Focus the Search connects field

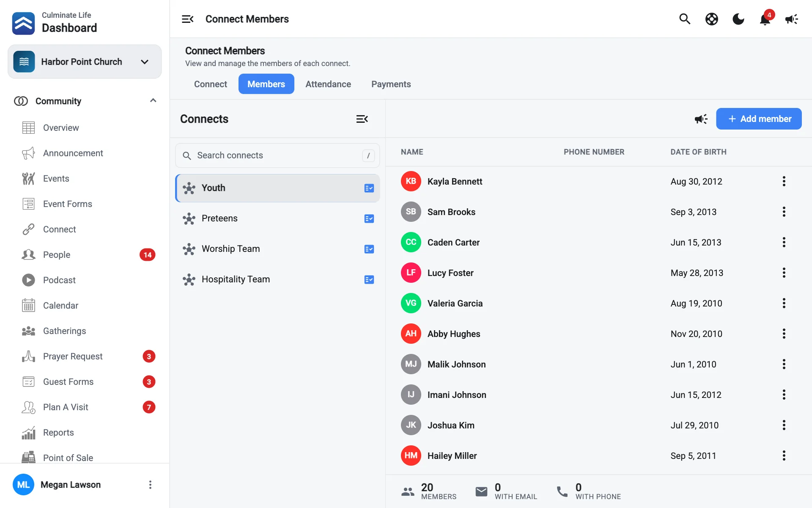277,155
